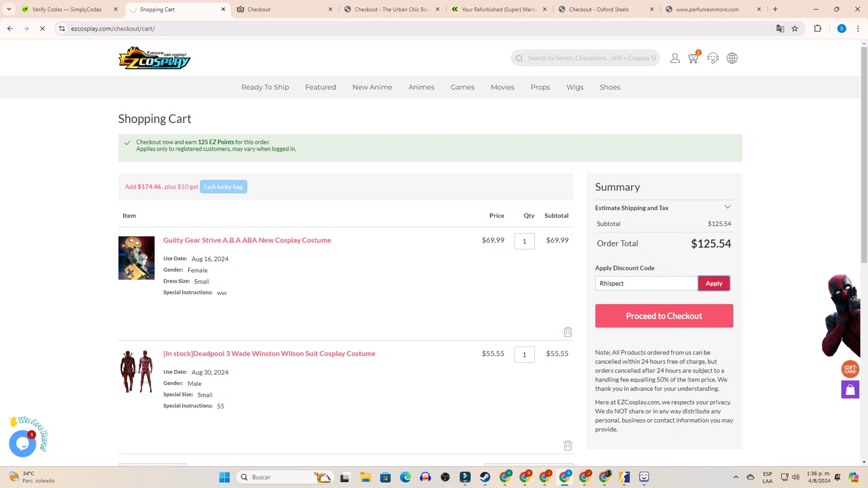Viewport: 868px width, 488px height.
Task: View site information in the address bar
Action: [x=62, y=28]
